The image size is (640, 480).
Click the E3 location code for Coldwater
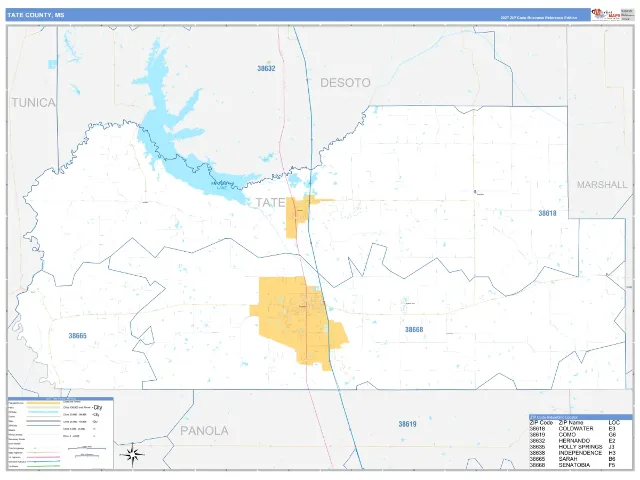pos(612,429)
